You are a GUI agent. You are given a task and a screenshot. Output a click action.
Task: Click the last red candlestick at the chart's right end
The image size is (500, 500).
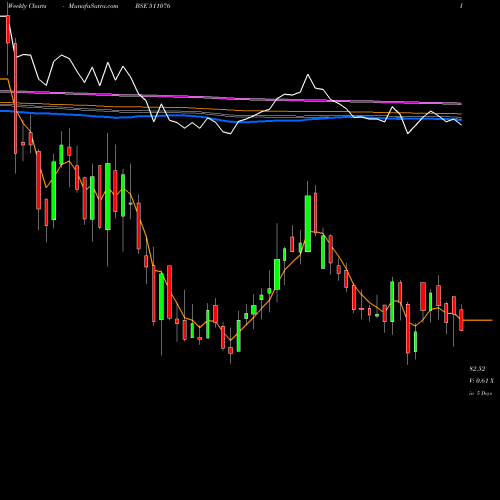pos(461,320)
